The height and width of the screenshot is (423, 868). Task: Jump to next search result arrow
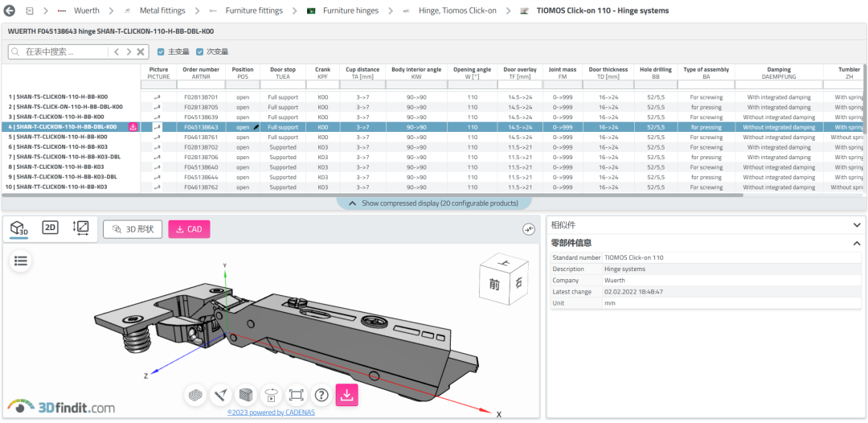[129, 51]
